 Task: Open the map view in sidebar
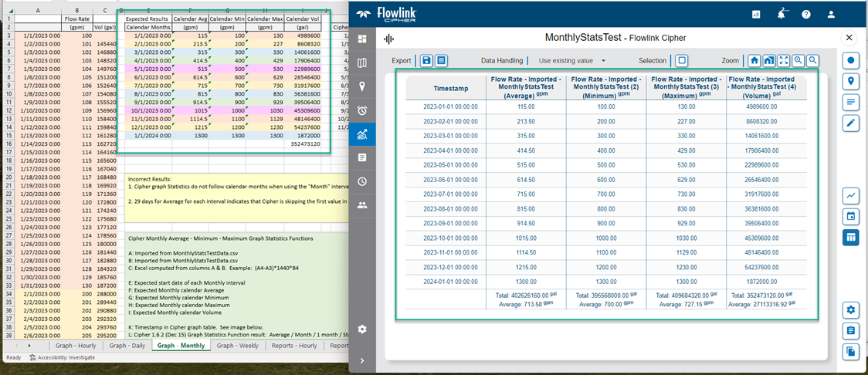(x=361, y=63)
